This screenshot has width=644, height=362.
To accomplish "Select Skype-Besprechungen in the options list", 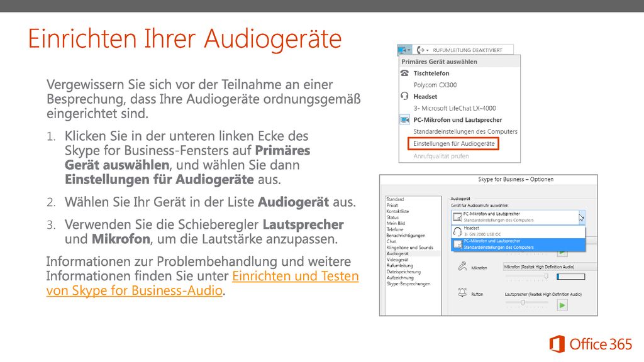I will [x=408, y=283].
